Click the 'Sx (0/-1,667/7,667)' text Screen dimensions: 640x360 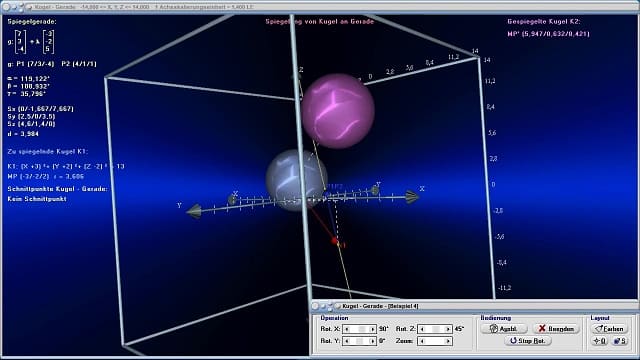click(40, 109)
